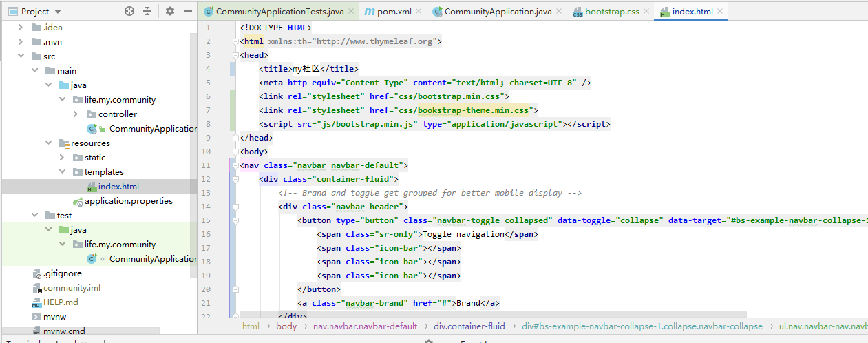Click the blue java source folder icon
This screenshot has height=343, width=868.
coord(64,85)
